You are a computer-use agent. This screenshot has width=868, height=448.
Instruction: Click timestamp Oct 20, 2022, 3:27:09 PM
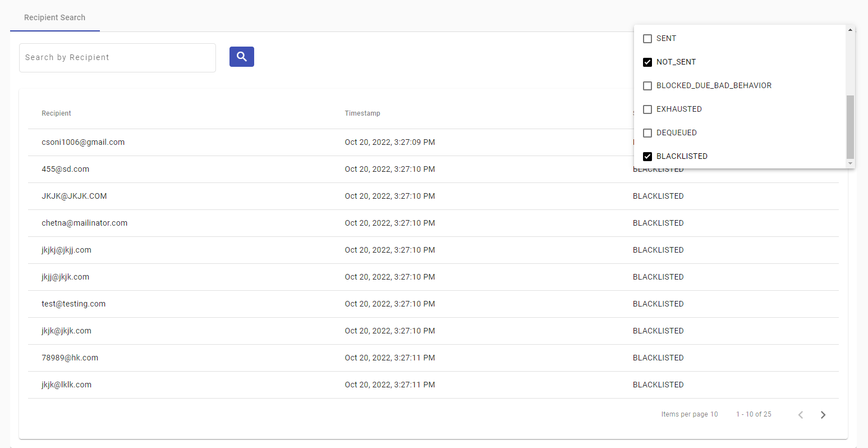coord(390,142)
